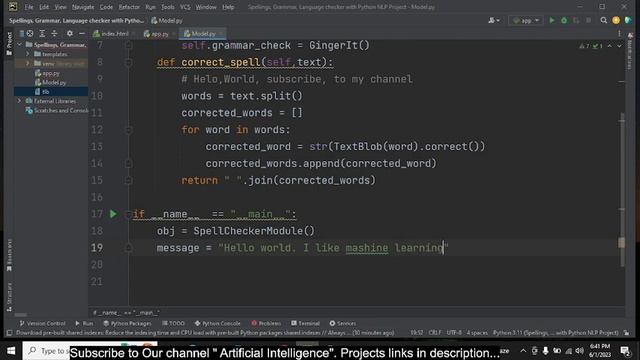
Task: Open the Terminal tool window
Action: click(x=305, y=323)
